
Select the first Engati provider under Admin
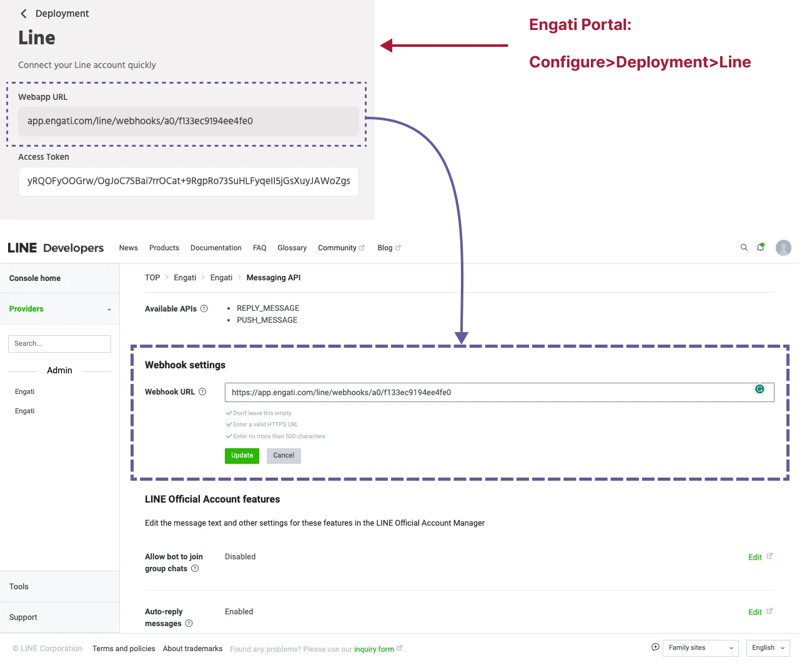25,391
